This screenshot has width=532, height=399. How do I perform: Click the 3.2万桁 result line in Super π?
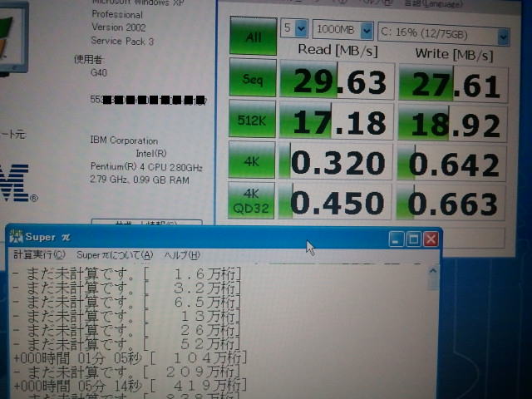[x=126, y=288]
